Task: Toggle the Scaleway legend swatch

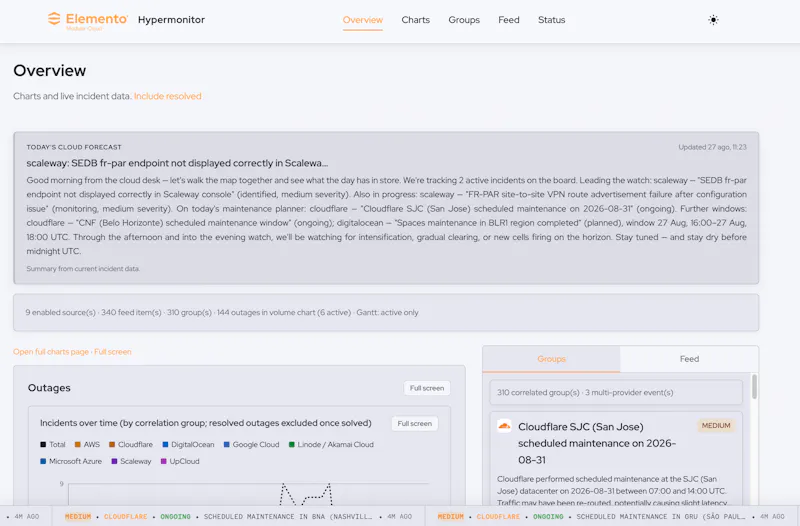Action: [114, 461]
